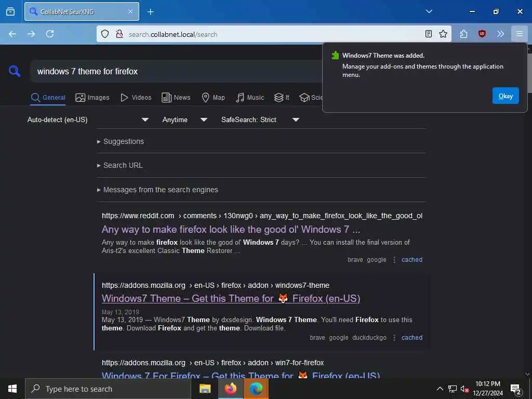Open File Explorer from taskbar
Viewport: 532px width, 399px height.
(205, 389)
